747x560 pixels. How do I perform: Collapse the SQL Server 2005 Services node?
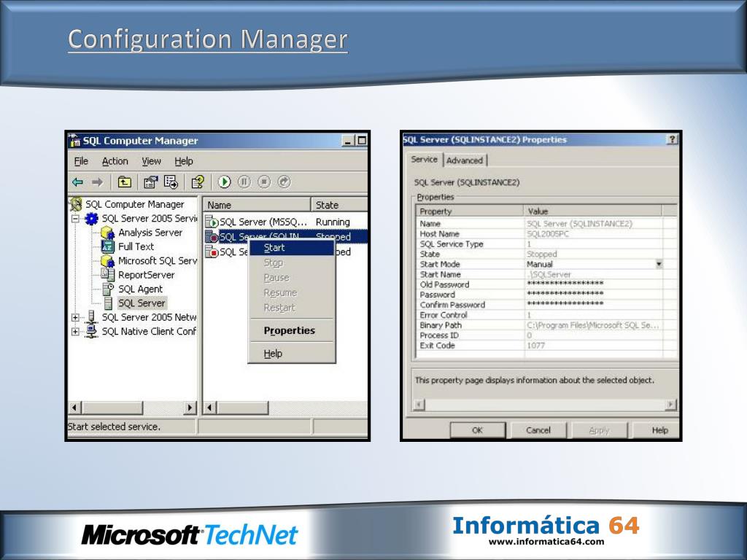(75, 219)
